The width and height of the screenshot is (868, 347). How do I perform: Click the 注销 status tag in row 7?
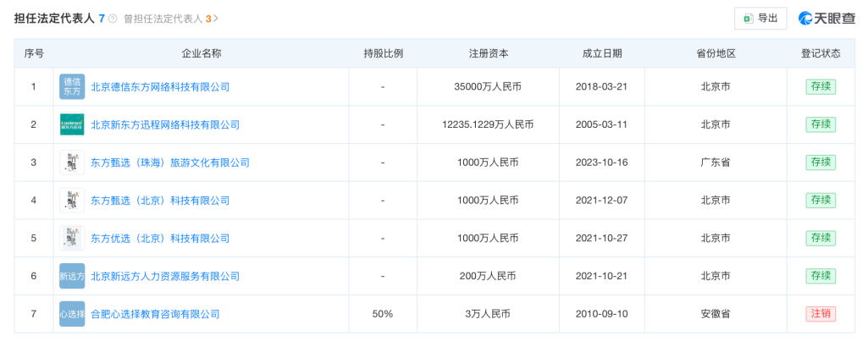pyautogui.click(x=821, y=314)
